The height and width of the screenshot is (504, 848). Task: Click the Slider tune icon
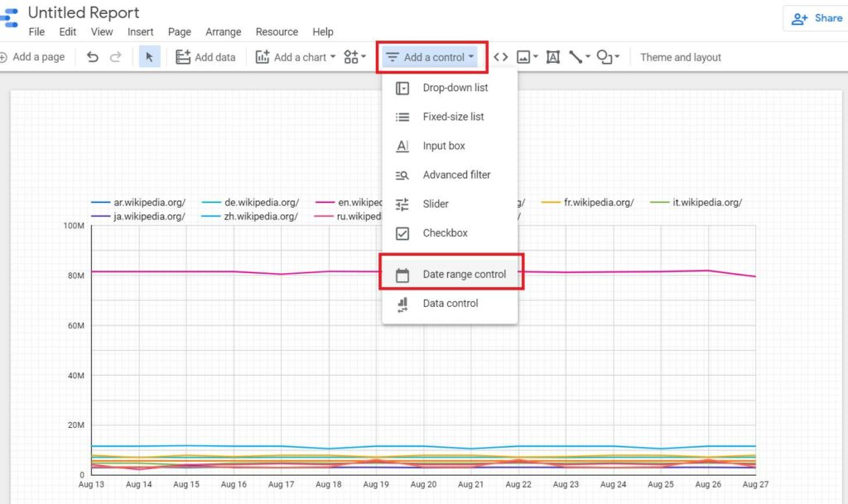click(x=402, y=204)
